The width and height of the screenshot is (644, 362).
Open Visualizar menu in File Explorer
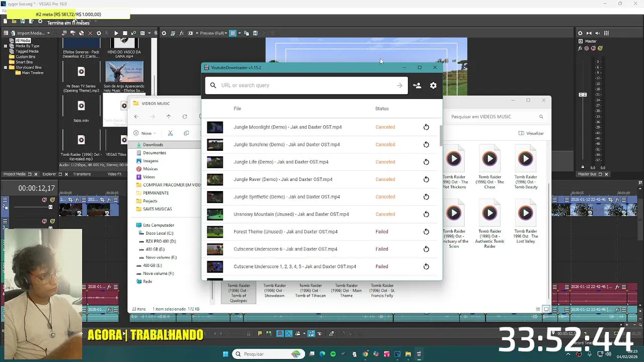(x=531, y=133)
